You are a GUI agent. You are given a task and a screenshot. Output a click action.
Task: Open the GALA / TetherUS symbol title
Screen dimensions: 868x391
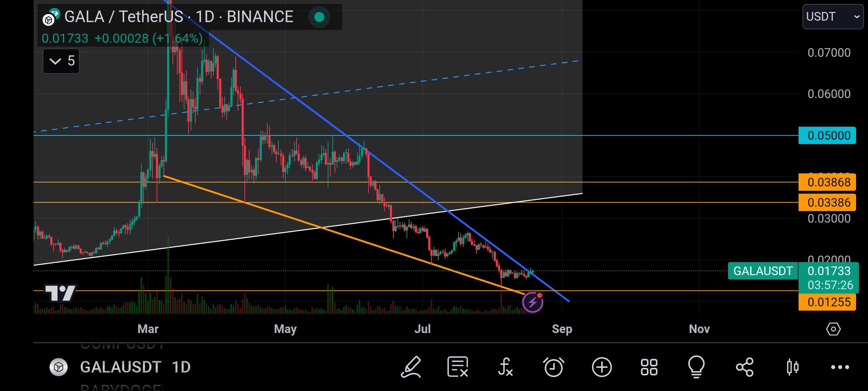(179, 17)
